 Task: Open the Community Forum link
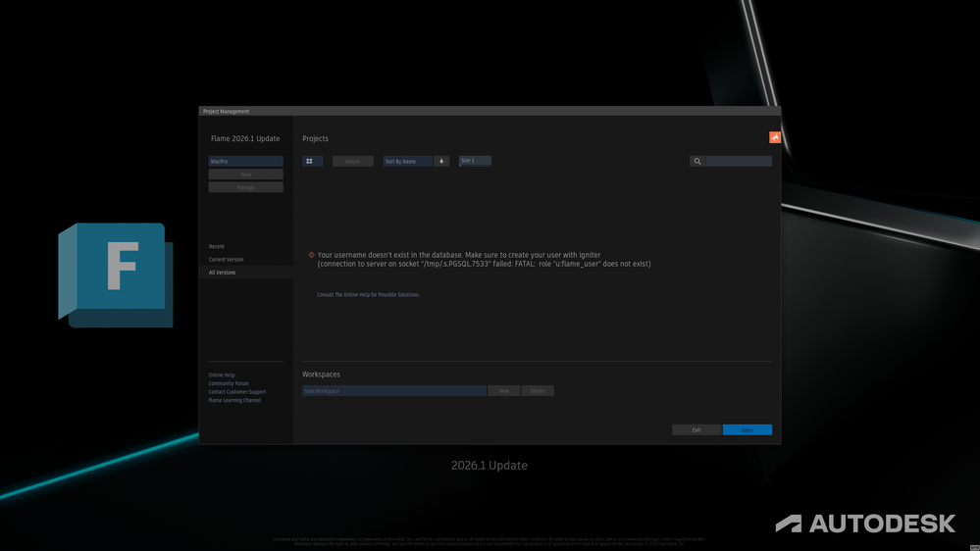pyautogui.click(x=229, y=383)
